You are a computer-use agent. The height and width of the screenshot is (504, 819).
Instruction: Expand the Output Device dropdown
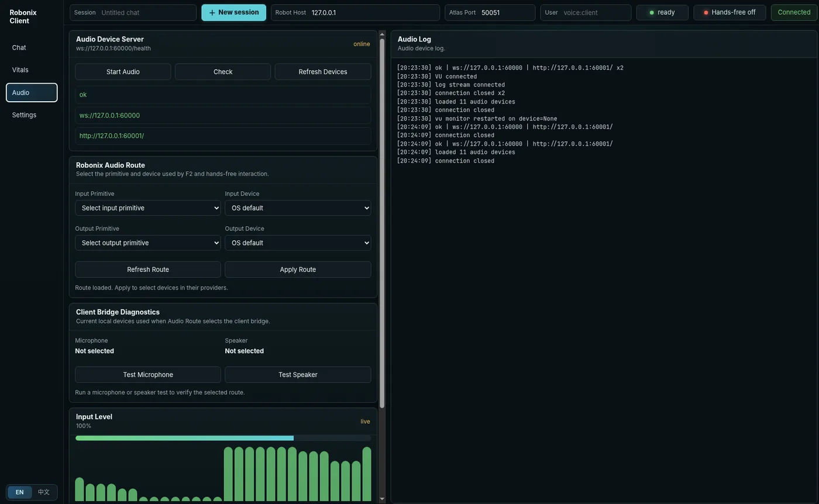298,243
